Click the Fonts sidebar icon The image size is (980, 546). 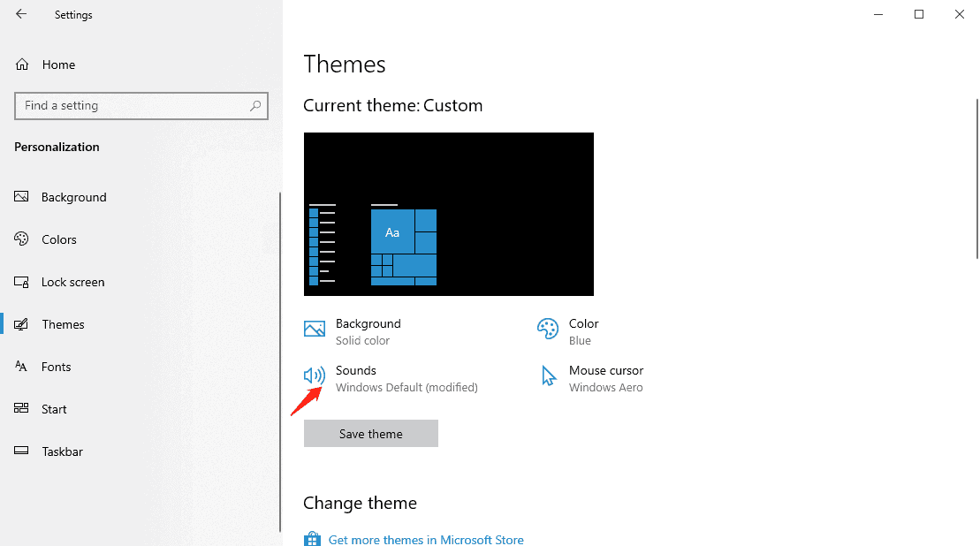pos(21,367)
